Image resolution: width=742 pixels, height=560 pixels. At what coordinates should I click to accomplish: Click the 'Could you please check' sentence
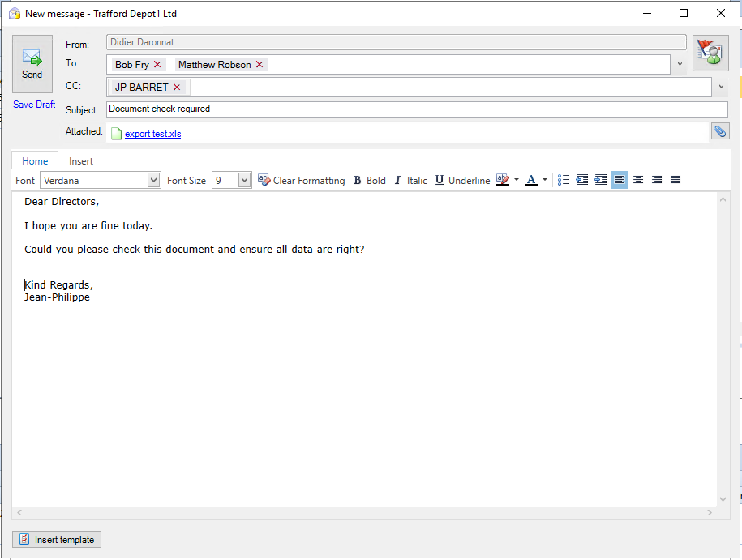(x=194, y=250)
